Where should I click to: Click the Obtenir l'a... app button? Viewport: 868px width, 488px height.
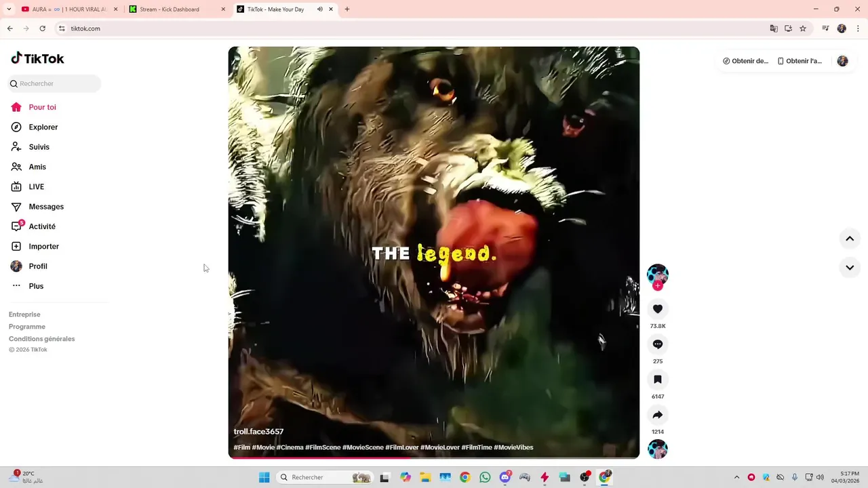(x=800, y=61)
